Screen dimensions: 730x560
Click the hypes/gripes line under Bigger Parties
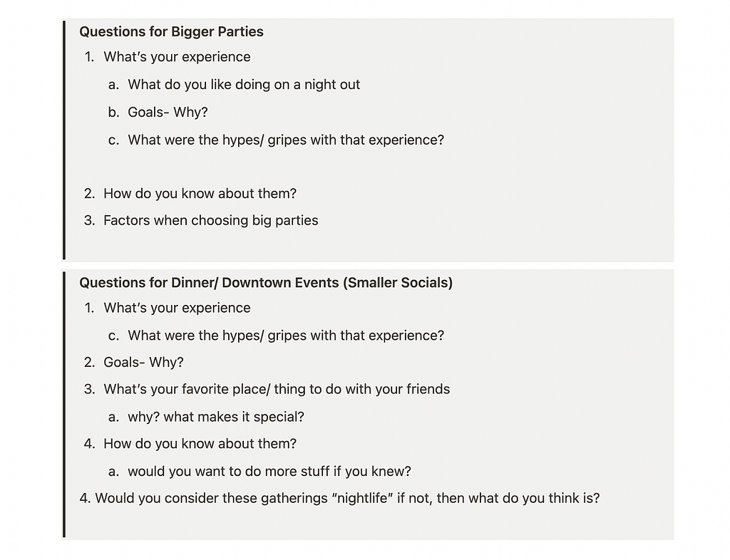(286, 140)
